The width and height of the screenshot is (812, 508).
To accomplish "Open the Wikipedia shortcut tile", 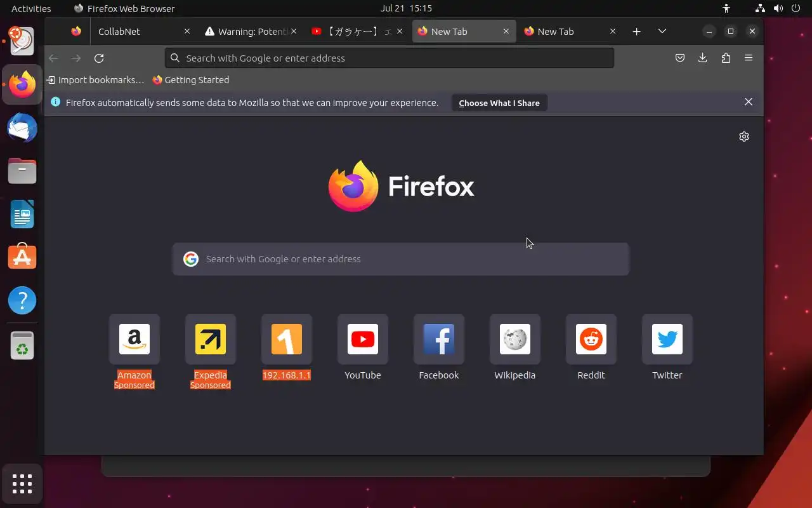I will [x=515, y=339].
